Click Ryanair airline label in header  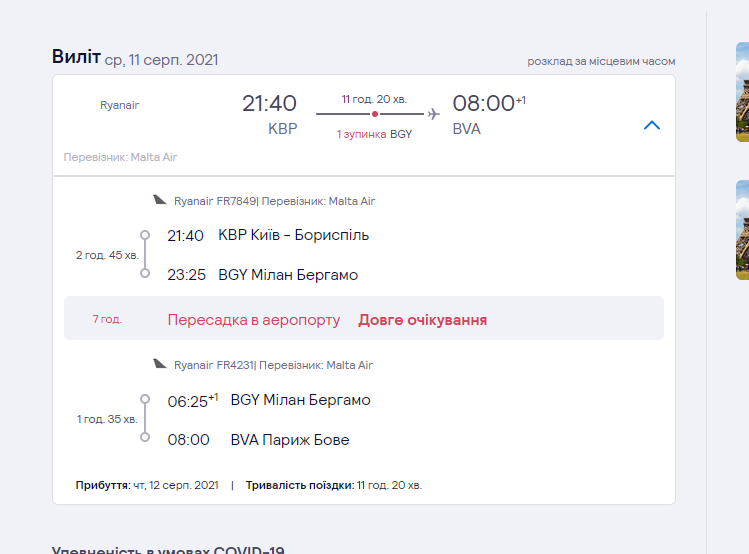119,104
